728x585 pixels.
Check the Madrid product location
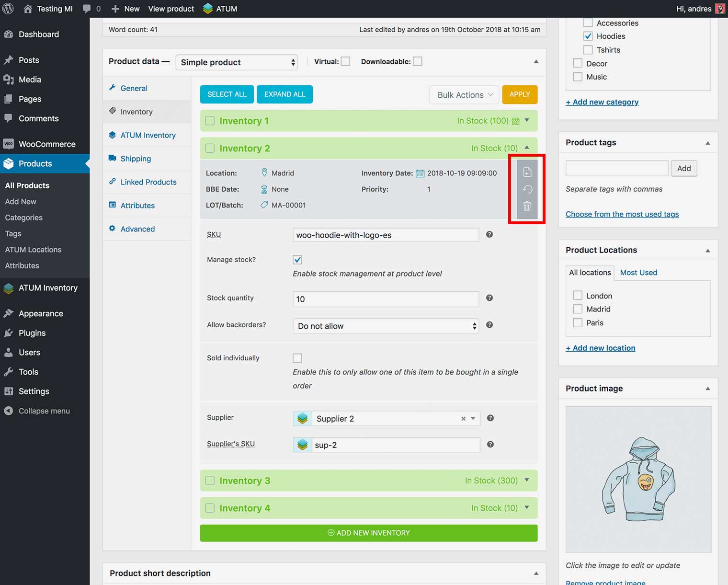578,309
